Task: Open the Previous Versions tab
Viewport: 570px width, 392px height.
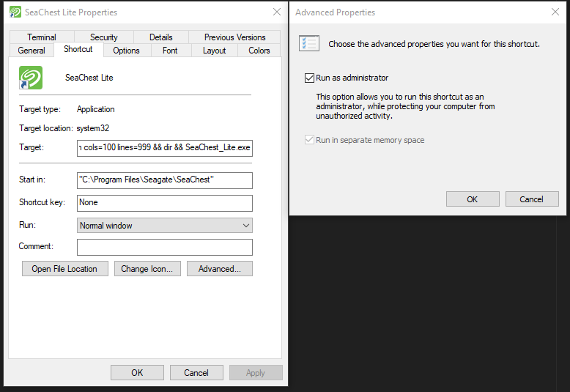Action: point(235,37)
